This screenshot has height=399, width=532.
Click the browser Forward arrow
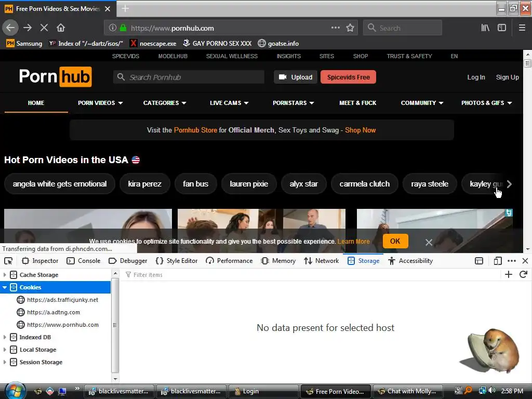(x=28, y=28)
